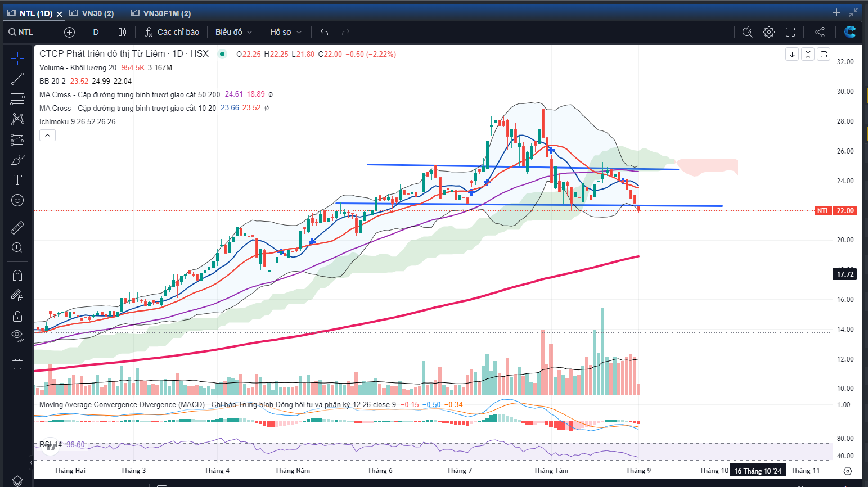Collapse the indicator legend chevron
Image resolution: width=868 pixels, height=487 pixels.
[47, 136]
